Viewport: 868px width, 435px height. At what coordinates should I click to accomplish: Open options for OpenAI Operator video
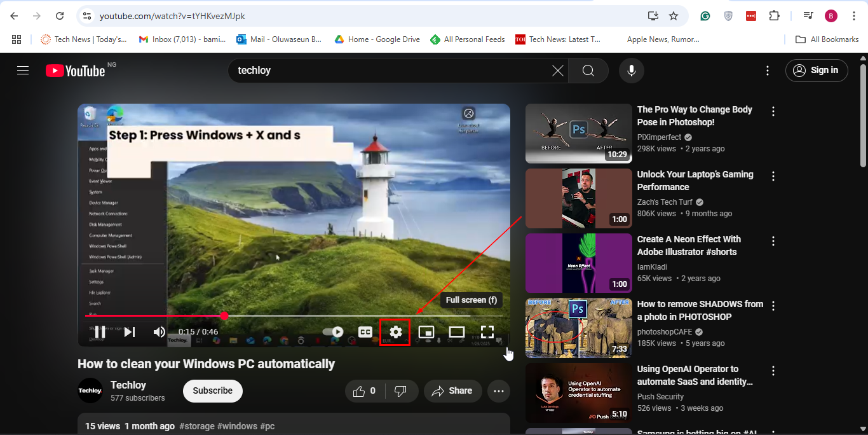773,371
